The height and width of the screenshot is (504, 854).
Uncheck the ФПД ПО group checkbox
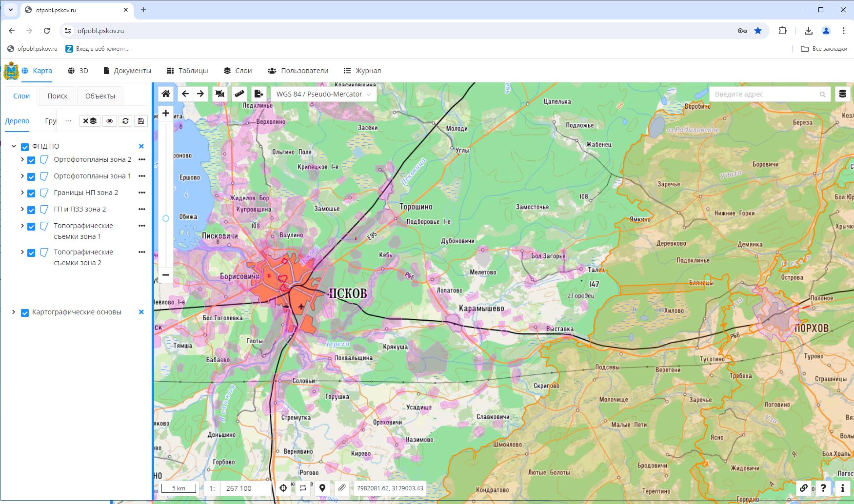click(x=25, y=147)
